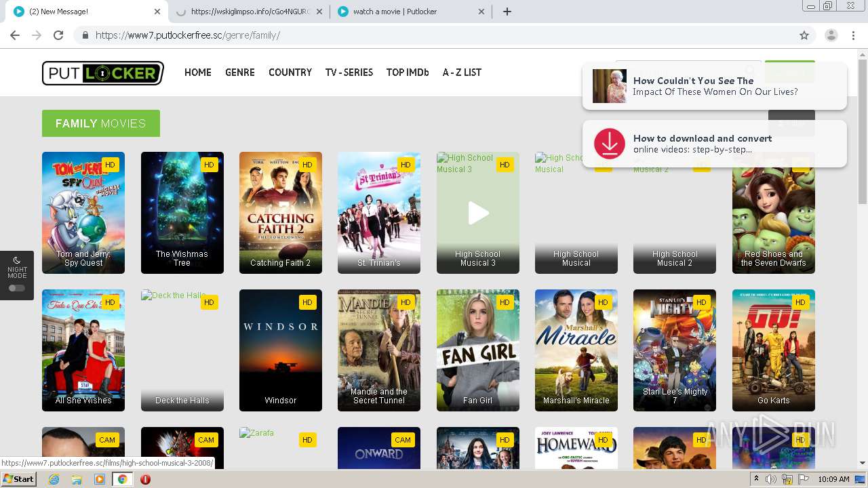Image resolution: width=868 pixels, height=488 pixels.
Task: Reload the page
Action: (x=58, y=35)
